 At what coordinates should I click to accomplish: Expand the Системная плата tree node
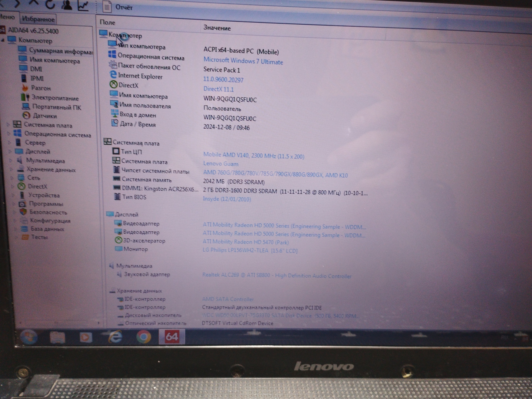[8, 125]
